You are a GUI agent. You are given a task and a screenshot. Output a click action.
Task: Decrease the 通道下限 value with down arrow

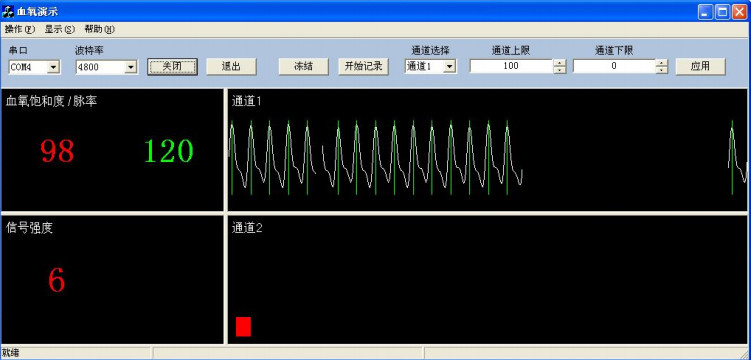coord(661,70)
